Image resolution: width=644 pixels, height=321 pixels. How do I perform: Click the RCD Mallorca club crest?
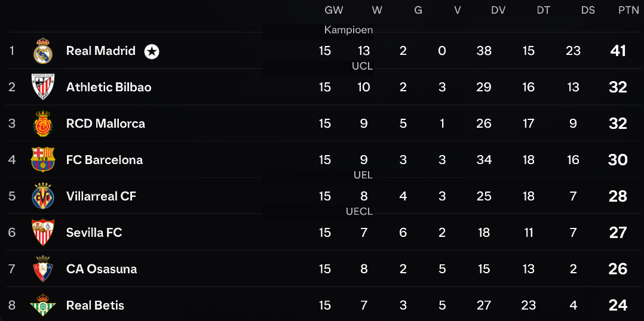point(43,124)
